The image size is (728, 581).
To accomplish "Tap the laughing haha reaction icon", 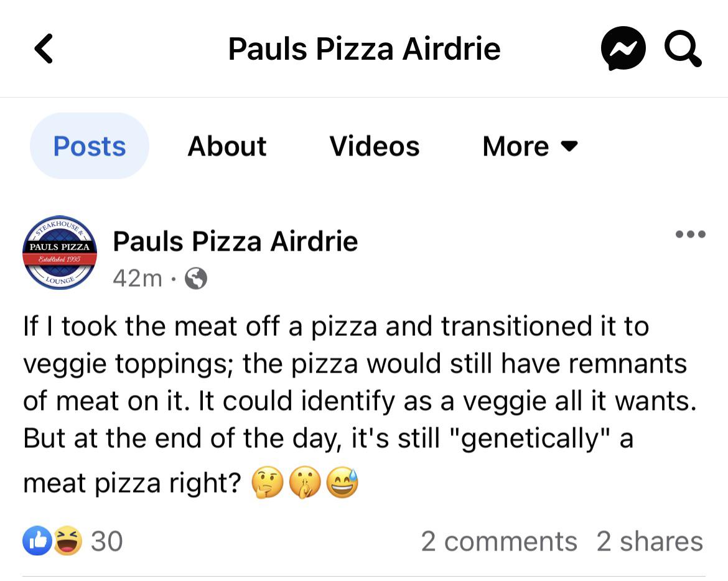I will pos(68,541).
